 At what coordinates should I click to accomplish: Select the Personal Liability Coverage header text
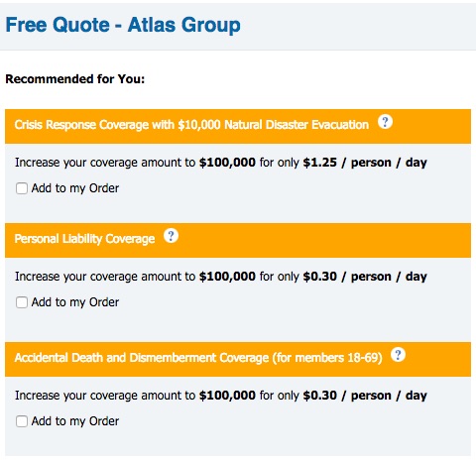point(84,239)
